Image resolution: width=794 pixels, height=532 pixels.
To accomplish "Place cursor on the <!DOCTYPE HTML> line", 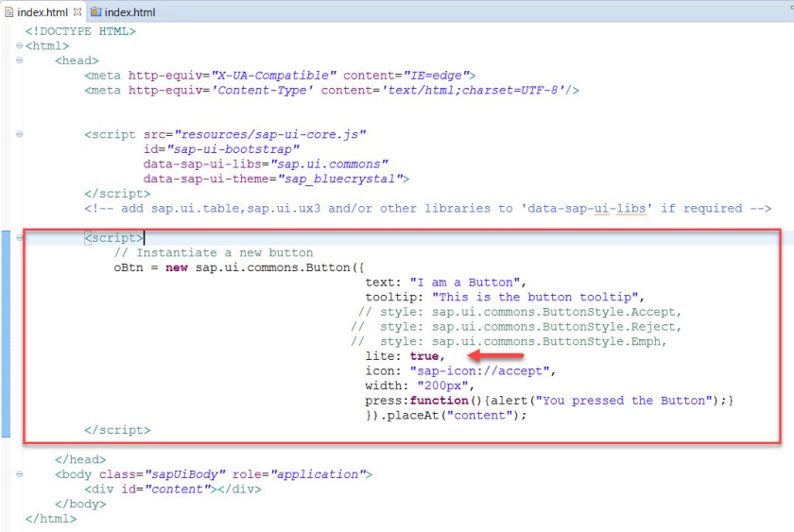I will (80, 31).
